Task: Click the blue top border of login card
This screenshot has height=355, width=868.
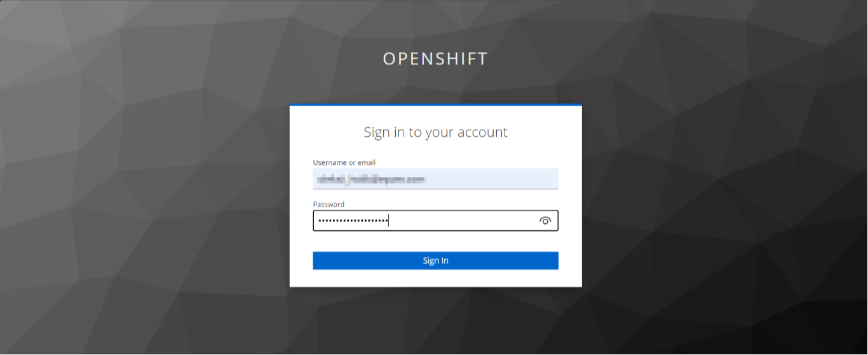Action: pos(435,105)
